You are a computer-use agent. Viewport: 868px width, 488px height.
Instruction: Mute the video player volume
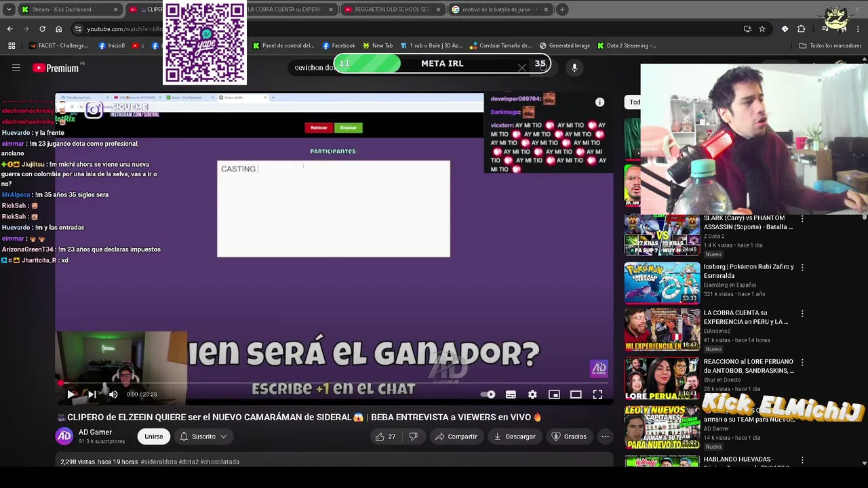(113, 394)
